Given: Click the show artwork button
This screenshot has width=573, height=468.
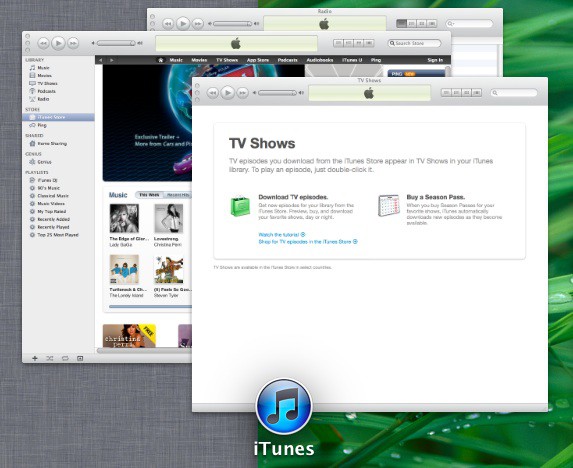Looking at the screenshot, I should coord(80,358).
